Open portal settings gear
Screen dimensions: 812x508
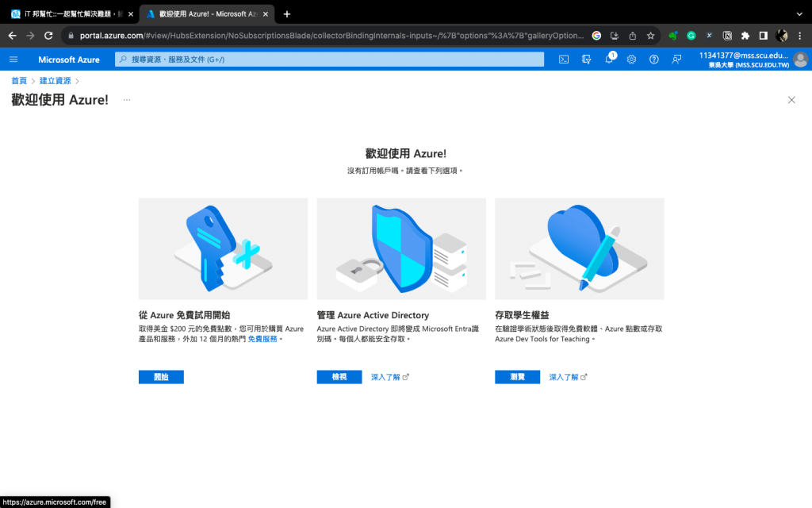tap(631, 60)
